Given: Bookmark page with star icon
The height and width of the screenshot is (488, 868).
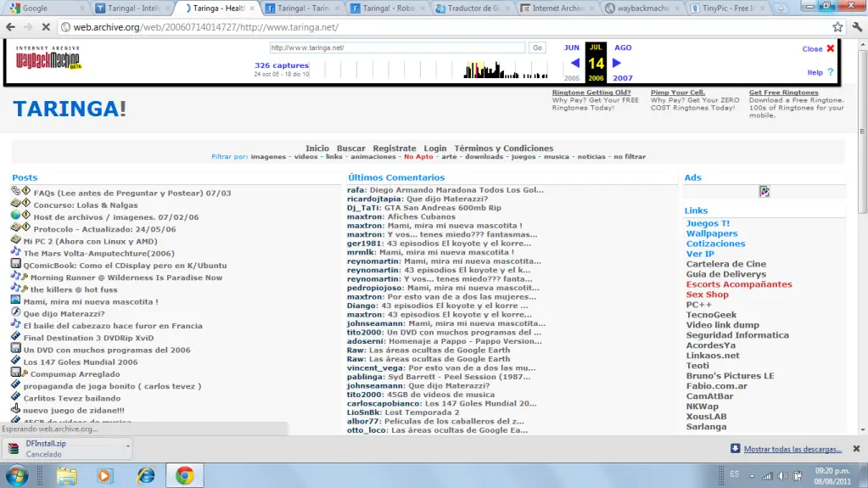Looking at the screenshot, I should (x=837, y=26).
